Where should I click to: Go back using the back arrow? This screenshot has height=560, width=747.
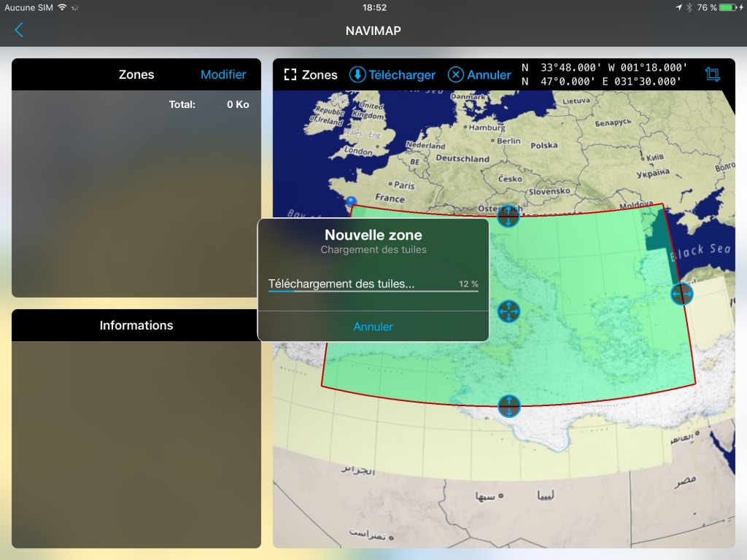[19, 30]
